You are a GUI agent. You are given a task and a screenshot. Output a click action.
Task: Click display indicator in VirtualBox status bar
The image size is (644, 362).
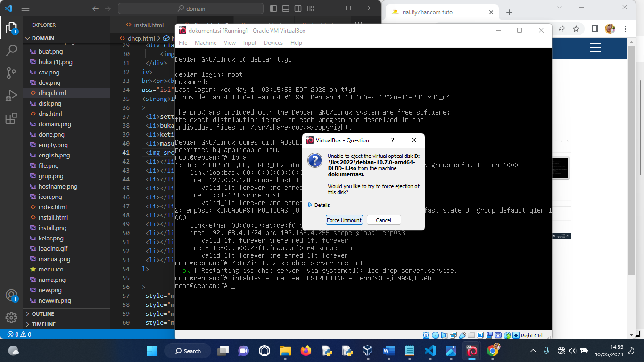pos(480,335)
